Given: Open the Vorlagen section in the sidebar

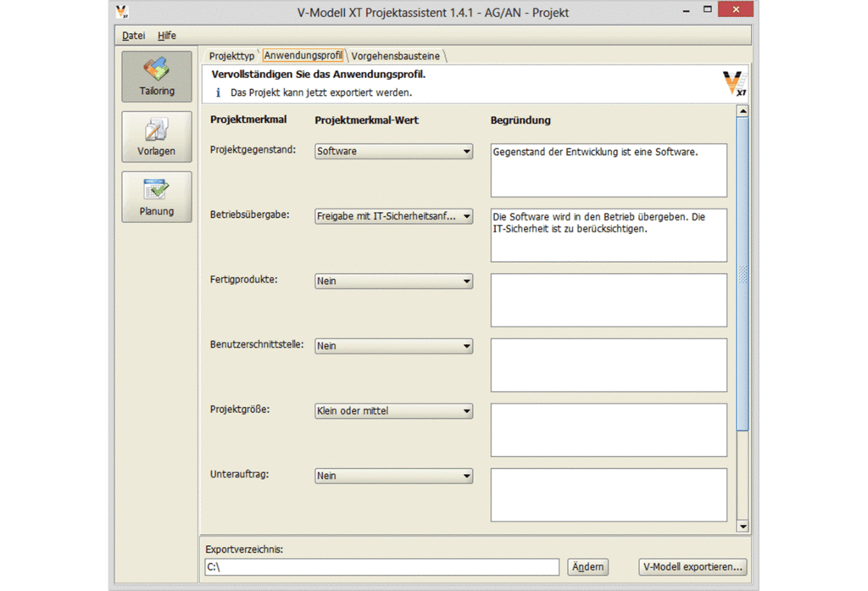Looking at the screenshot, I should (157, 137).
